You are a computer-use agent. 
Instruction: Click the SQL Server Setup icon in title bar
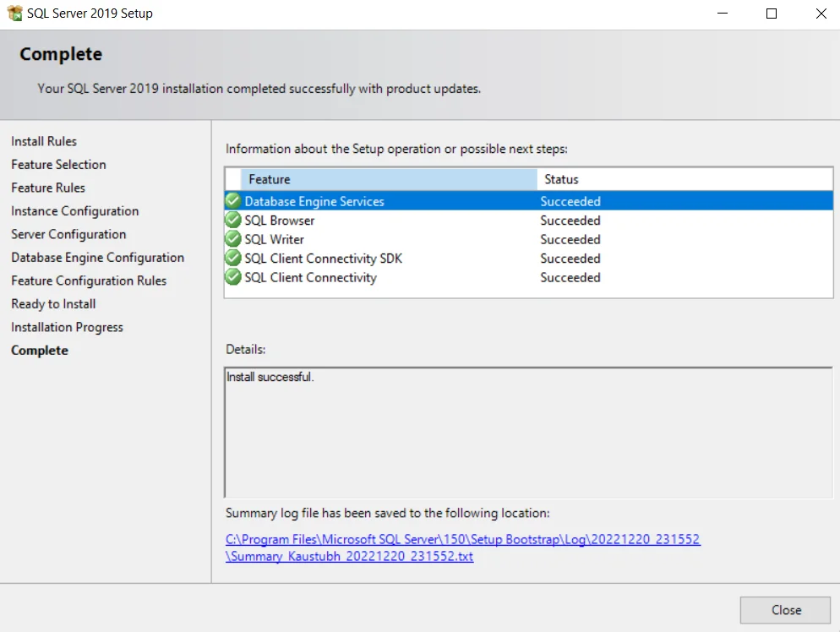tap(14, 13)
